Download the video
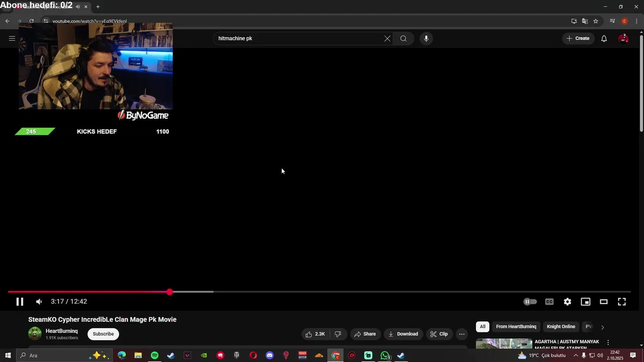This screenshot has width=644, height=362. (404, 334)
